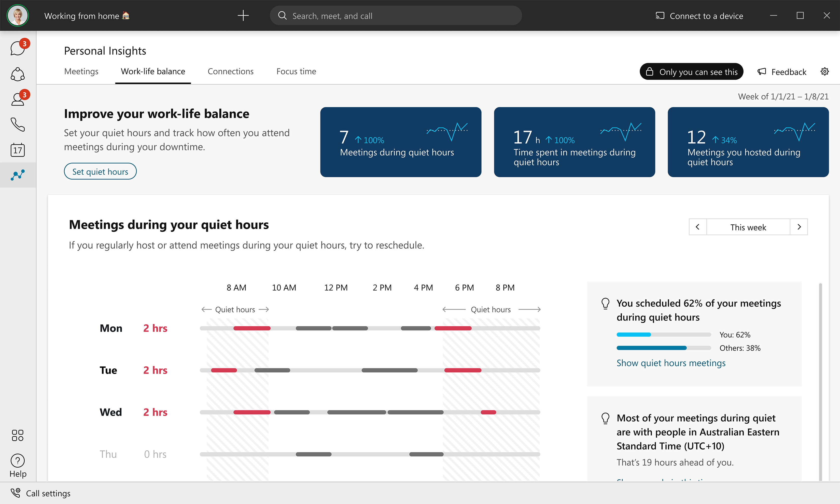840x504 pixels.
Task: Click the settings gear beside Feedback
Action: [825, 72]
